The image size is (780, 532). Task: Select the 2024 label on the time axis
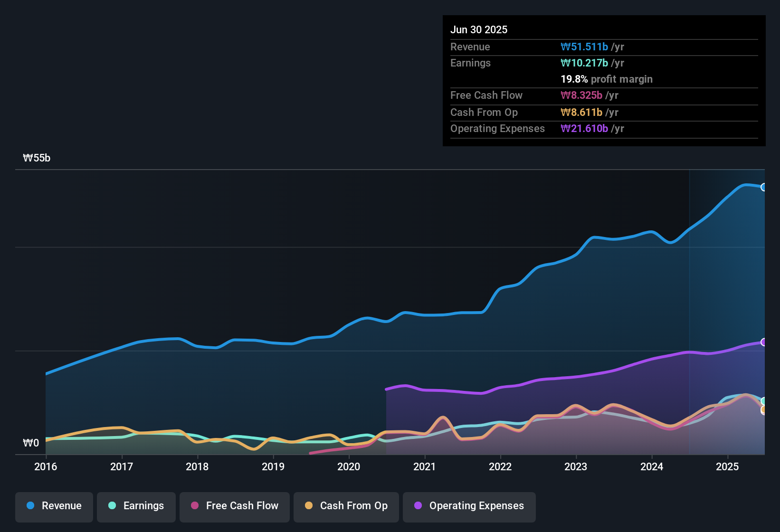(652, 467)
